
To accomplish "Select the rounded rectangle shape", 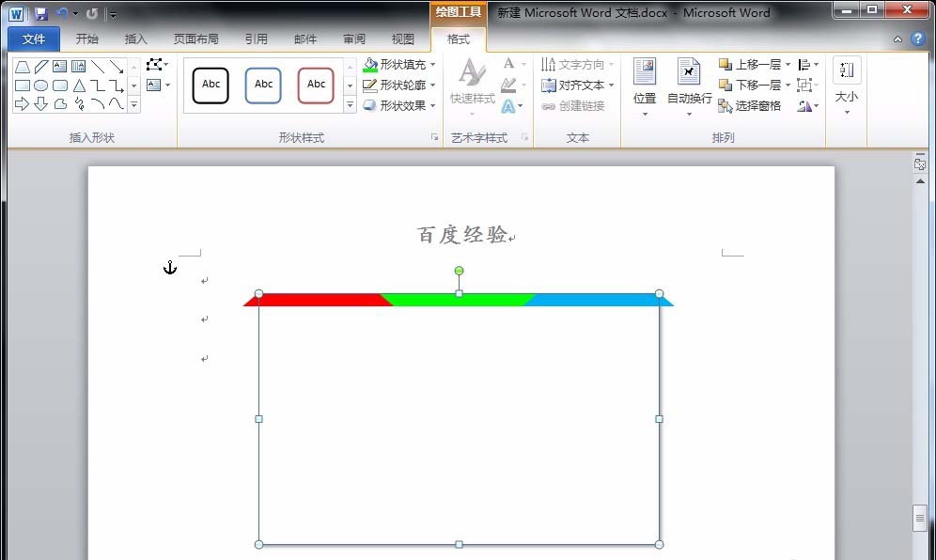I will (x=60, y=86).
